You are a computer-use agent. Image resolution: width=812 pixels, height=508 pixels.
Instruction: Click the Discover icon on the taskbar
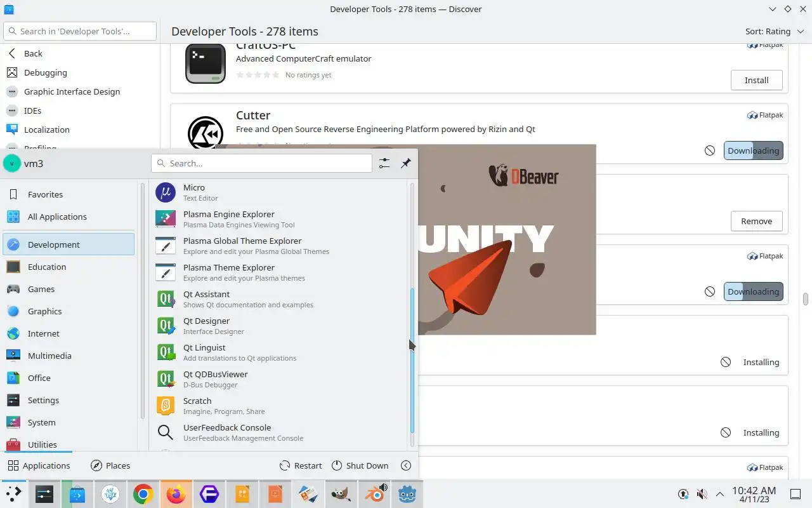click(x=77, y=493)
